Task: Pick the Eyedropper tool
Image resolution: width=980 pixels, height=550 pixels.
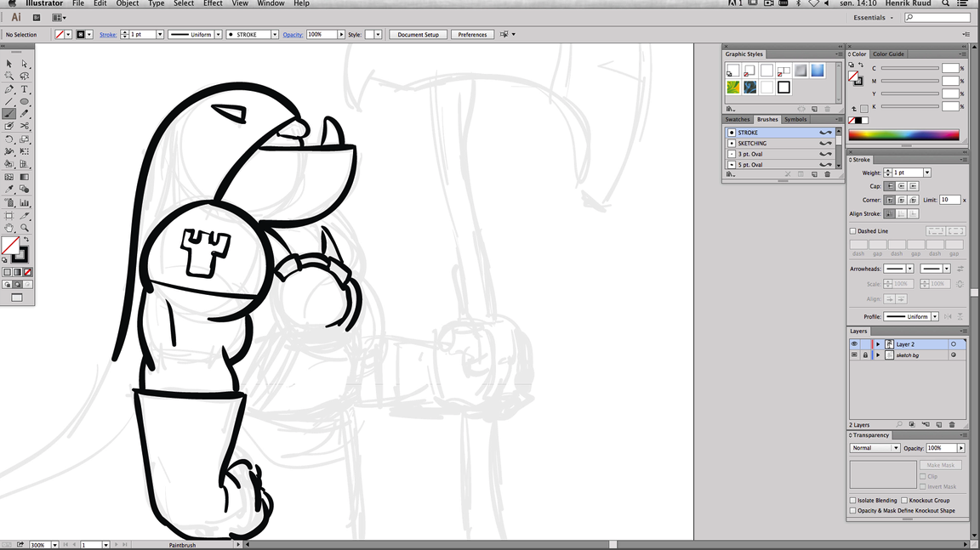Action: [x=9, y=190]
